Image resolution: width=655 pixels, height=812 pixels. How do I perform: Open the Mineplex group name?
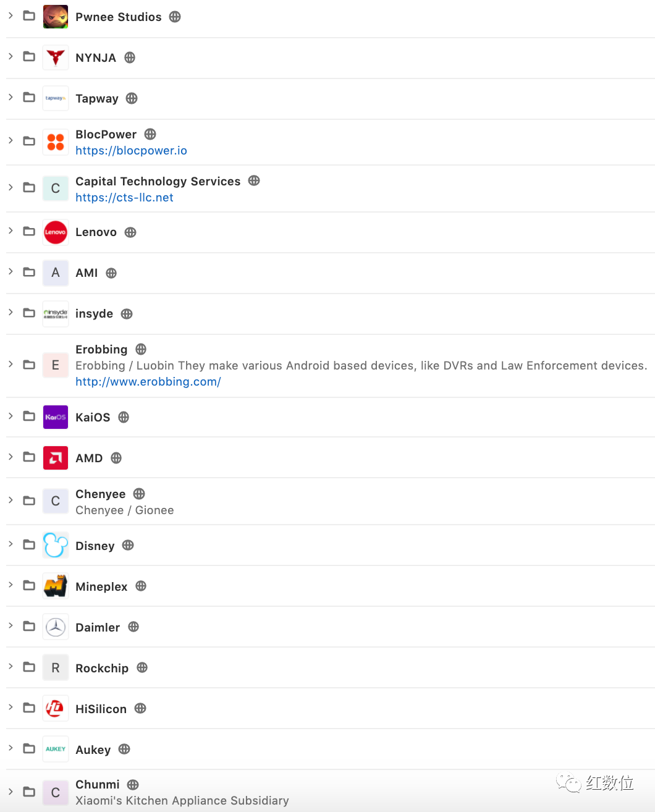click(x=101, y=587)
